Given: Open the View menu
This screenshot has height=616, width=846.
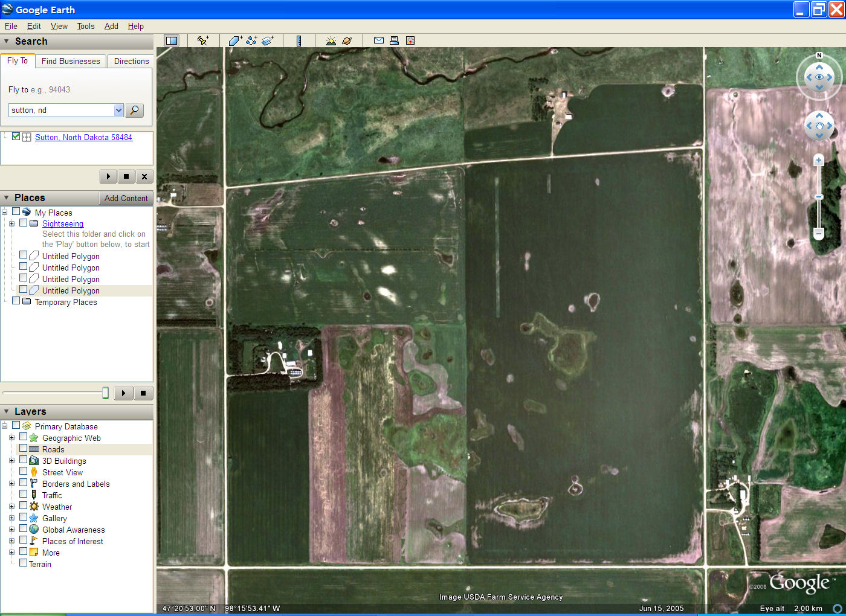Looking at the screenshot, I should (x=59, y=26).
